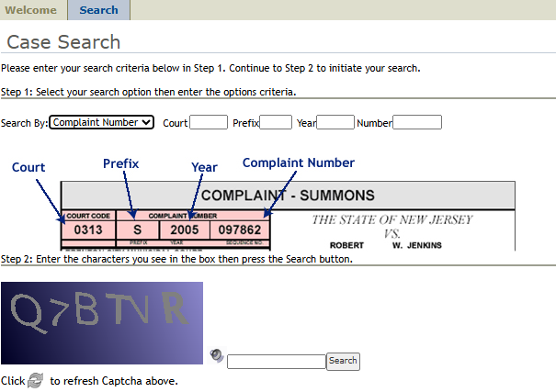Open the Search By dropdown

101,122
